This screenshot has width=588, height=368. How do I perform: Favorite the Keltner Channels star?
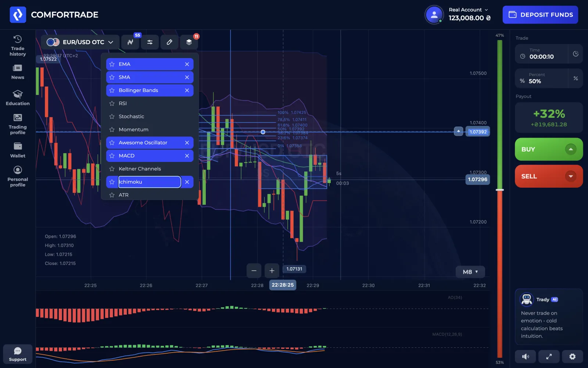click(112, 169)
